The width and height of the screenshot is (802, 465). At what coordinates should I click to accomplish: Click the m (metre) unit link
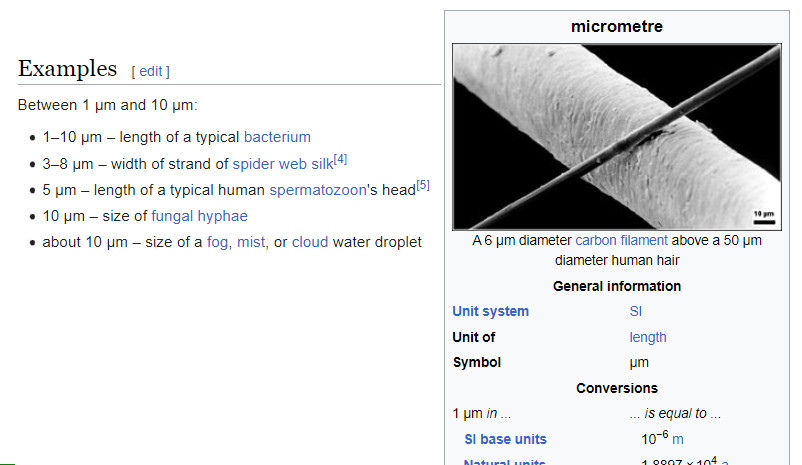tap(677, 439)
